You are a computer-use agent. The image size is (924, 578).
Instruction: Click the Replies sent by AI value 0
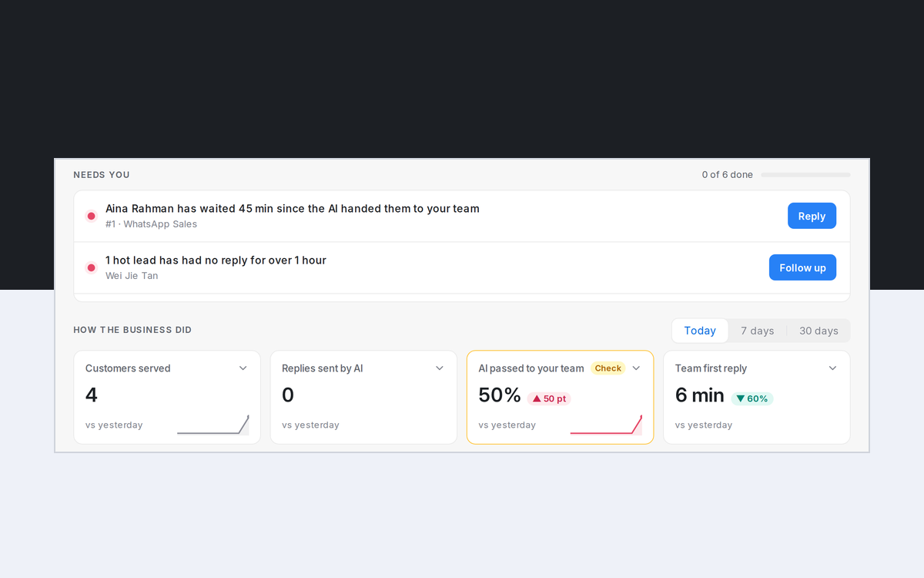(288, 395)
